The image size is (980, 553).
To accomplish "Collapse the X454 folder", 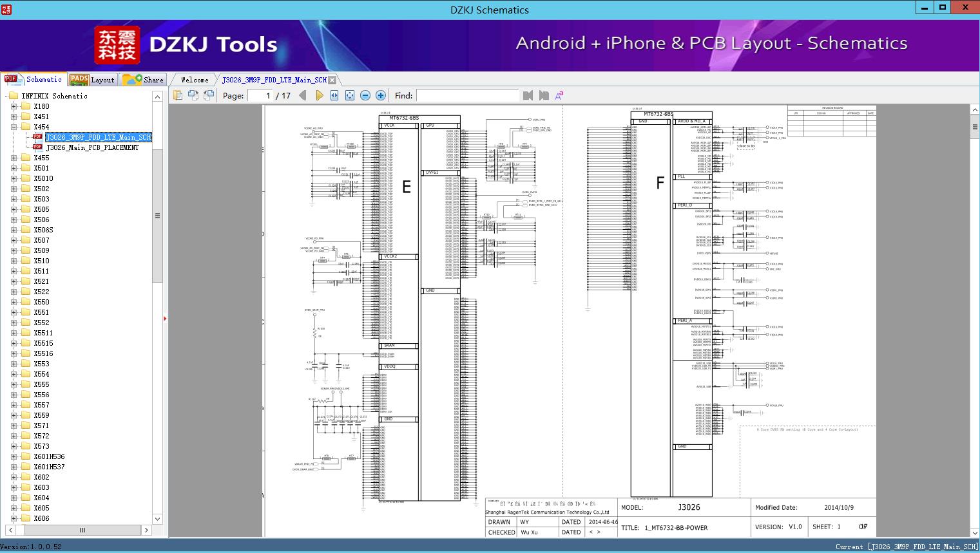I will point(14,127).
